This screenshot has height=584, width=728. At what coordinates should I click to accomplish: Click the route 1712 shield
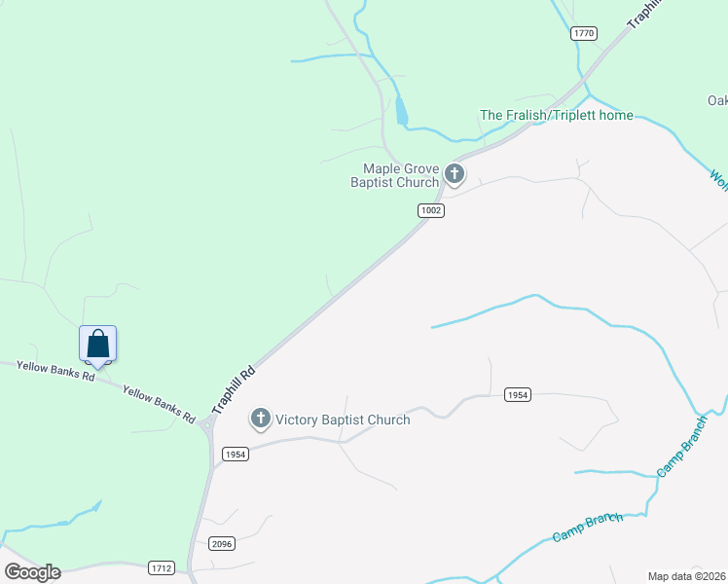tap(162, 567)
